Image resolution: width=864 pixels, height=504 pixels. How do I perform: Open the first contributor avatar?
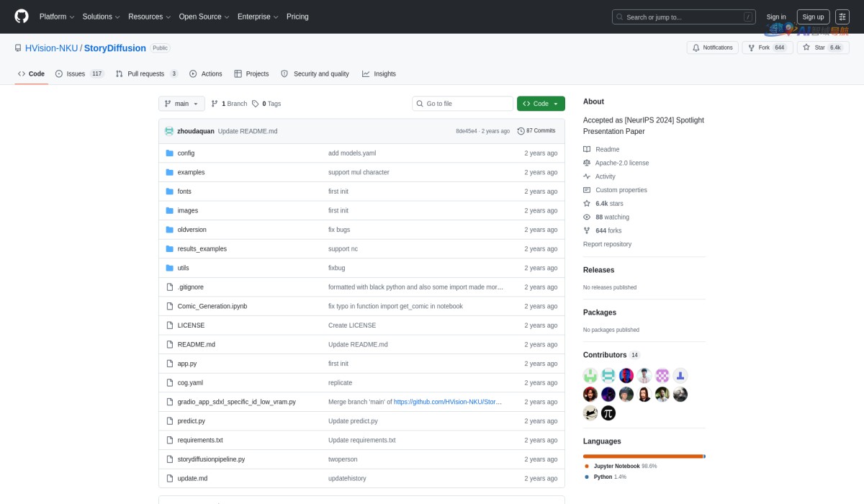pyautogui.click(x=590, y=375)
